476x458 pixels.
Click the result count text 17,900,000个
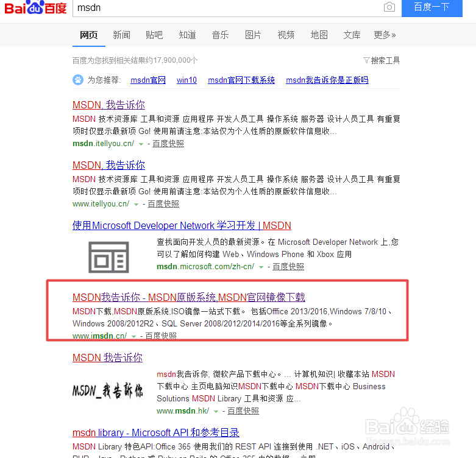(x=176, y=60)
